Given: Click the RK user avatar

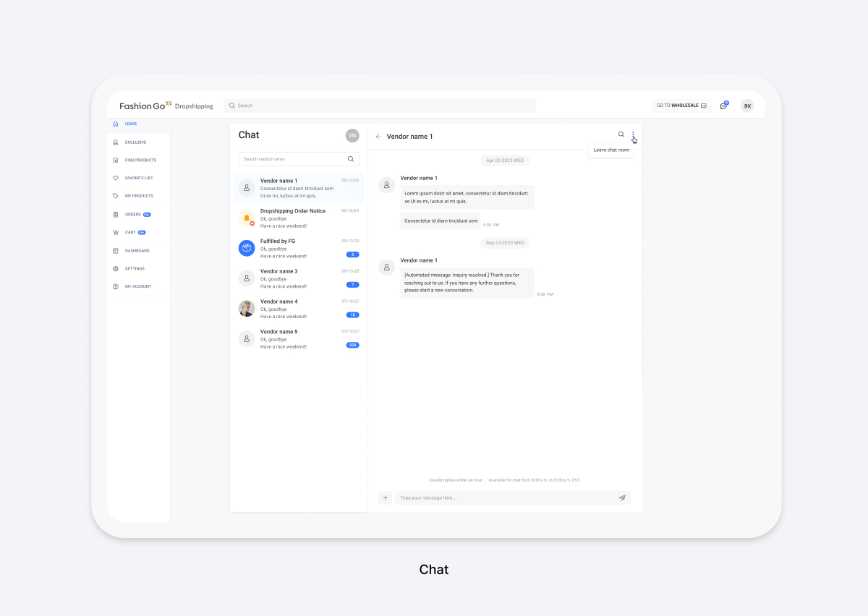Looking at the screenshot, I should (747, 106).
